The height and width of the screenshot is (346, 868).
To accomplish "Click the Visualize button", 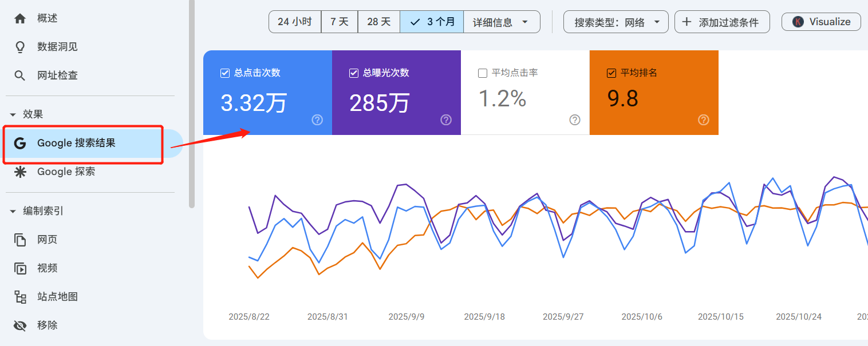I will point(821,21).
